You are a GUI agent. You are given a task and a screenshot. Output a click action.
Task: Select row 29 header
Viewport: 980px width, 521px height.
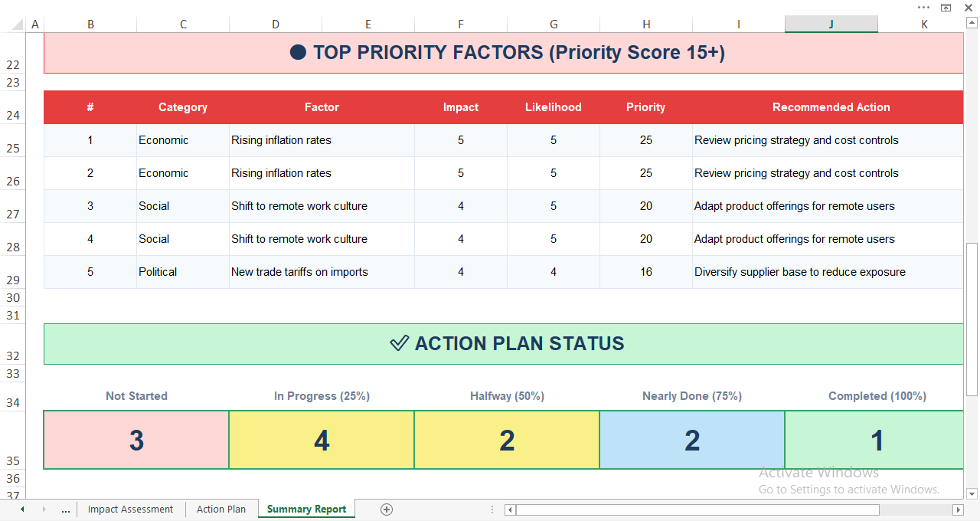click(x=13, y=272)
